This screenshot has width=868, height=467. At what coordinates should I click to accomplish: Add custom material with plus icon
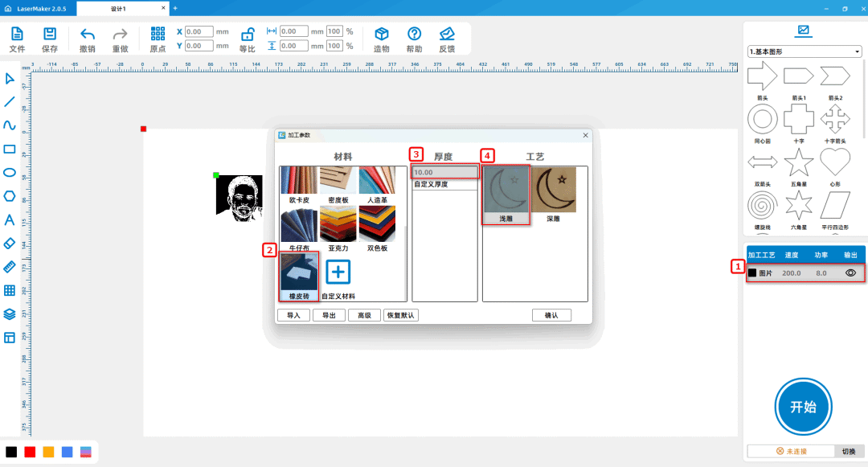[x=338, y=272]
